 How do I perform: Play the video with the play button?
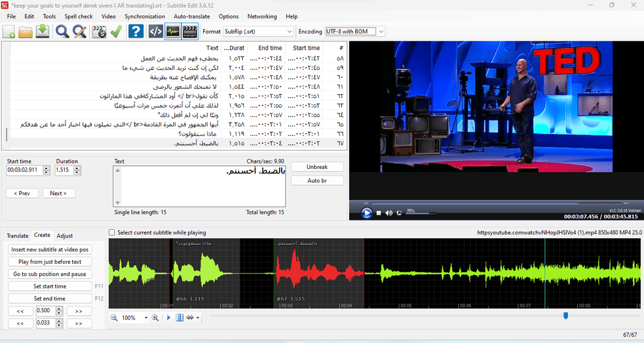tap(367, 212)
